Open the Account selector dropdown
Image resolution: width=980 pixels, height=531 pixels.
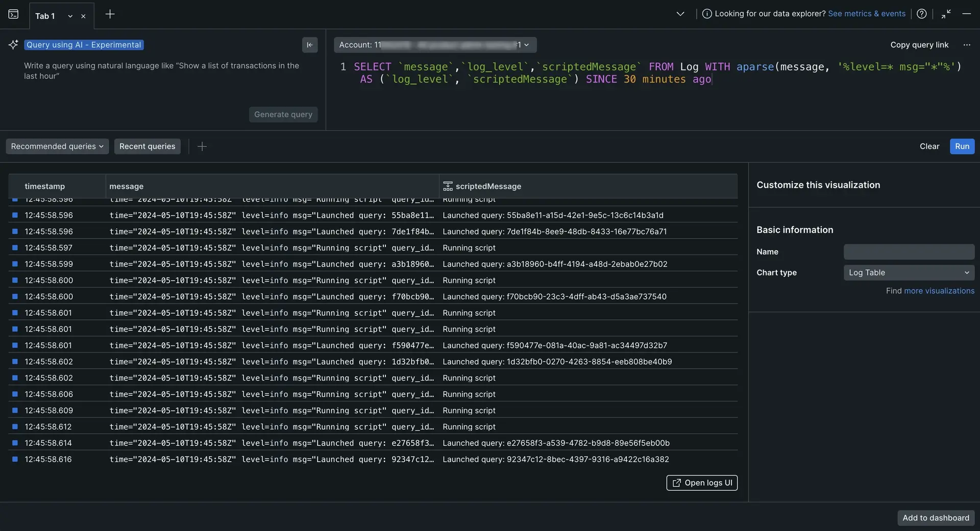click(x=435, y=45)
